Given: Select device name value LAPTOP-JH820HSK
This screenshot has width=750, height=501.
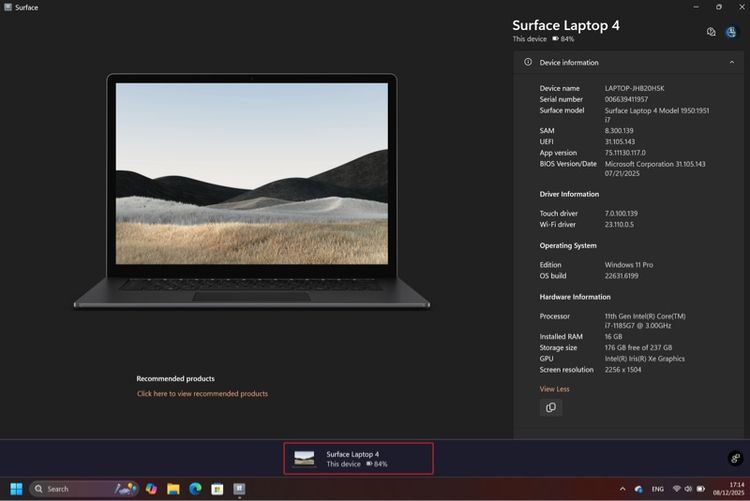Looking at the screenshot, I should 634,88.
